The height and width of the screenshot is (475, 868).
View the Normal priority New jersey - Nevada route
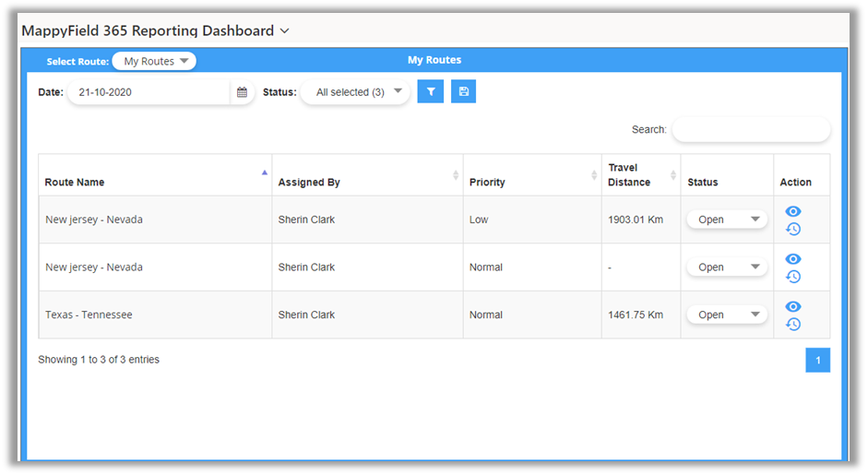point(793,259)
